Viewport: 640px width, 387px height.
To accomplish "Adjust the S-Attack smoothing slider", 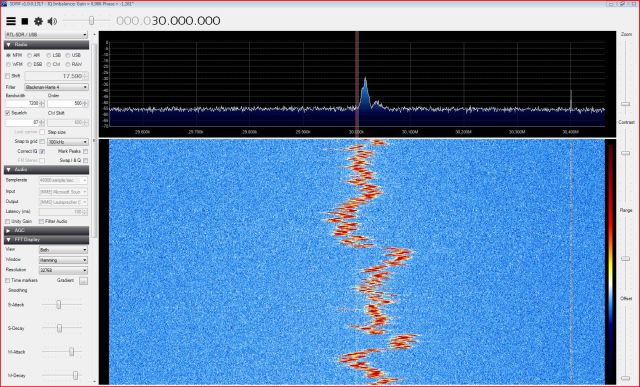I will (59, 305).
